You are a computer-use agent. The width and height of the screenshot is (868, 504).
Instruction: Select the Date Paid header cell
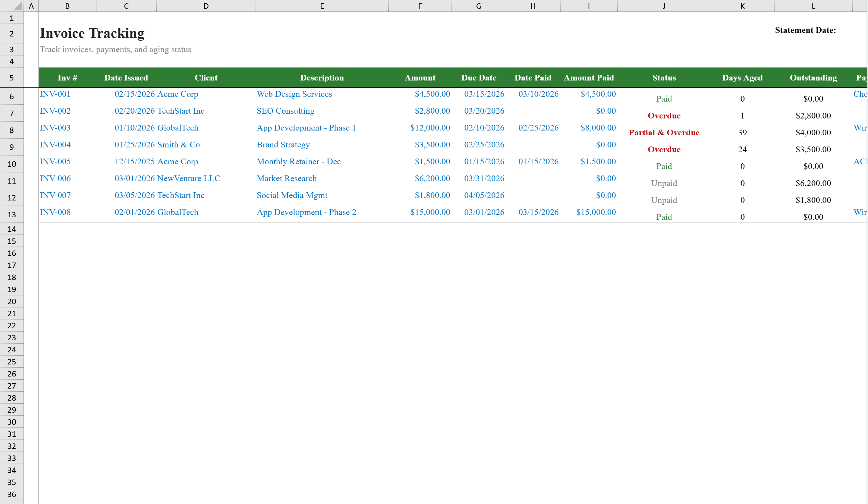533,77
